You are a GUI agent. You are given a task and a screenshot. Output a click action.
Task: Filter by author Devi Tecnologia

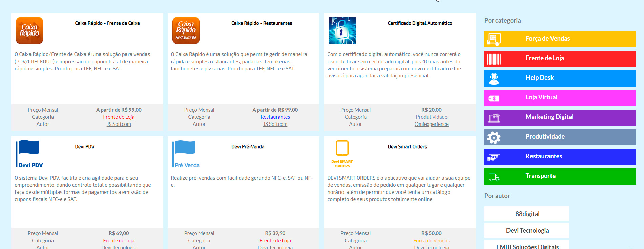pos(527,230)
